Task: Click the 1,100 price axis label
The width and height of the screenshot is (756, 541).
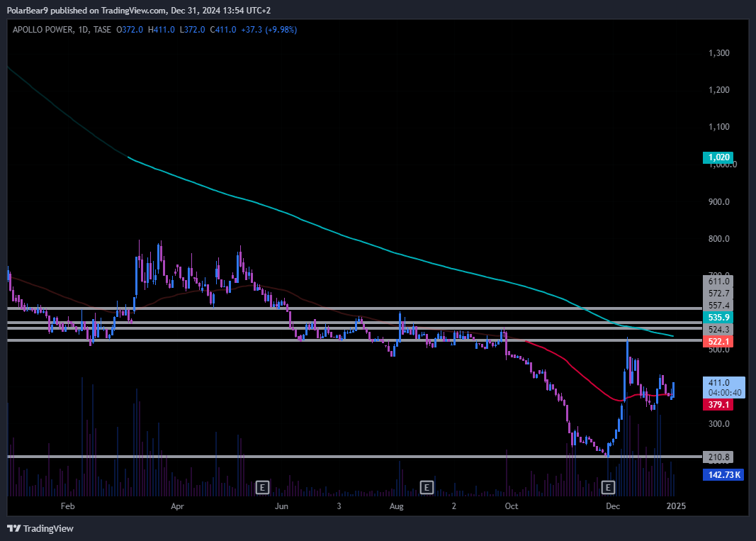Action: pos(719,127)
